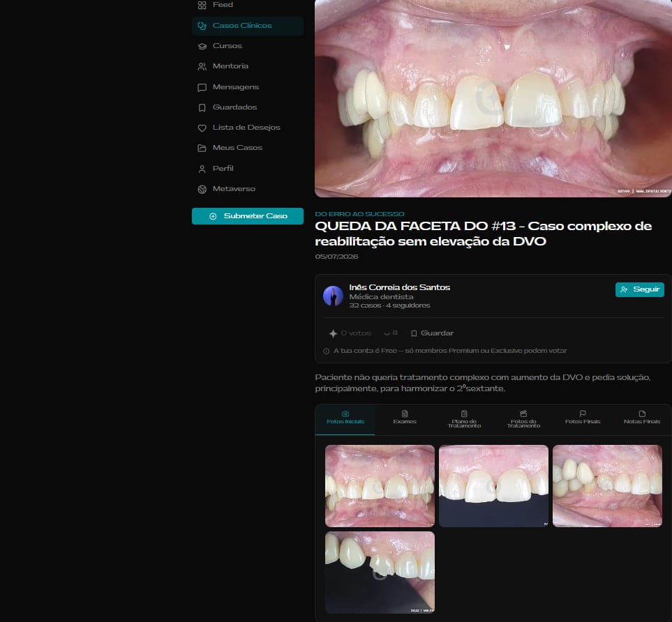Open Lista de Desejos heart icon

pyautogui.click(x=202, y=128)
